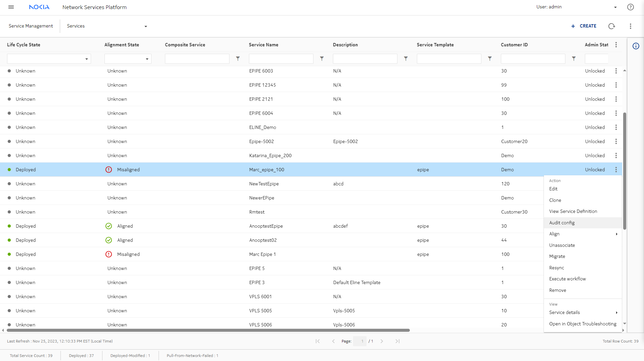This screenshot has width=644, height=361.
Task: Click the CREATE button
Action: [584, 26]
